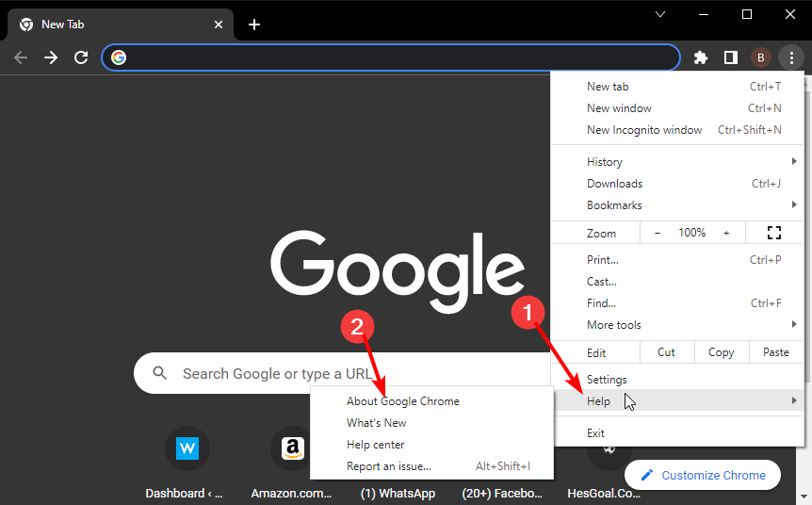Select What's New in Help submenu
812x505 pixels.
pos(431,423)
